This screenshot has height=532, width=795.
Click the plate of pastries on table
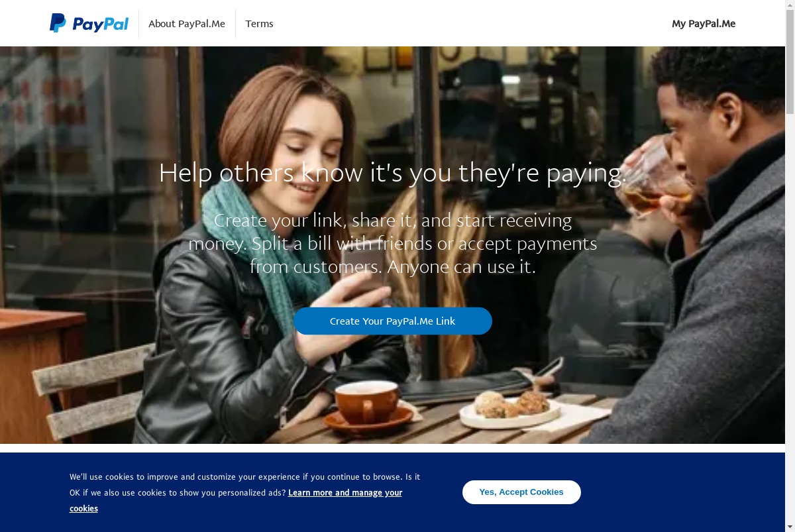(509, 409)
